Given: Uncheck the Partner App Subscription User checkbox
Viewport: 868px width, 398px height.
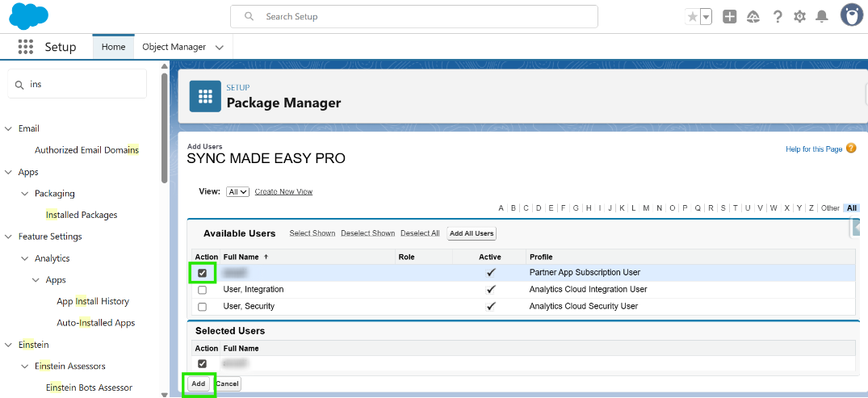Looking at the screenshot, I should coord(202,273).
